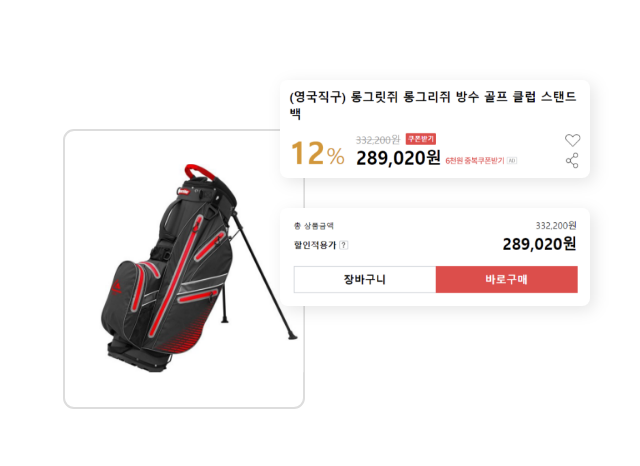Click the red handle of the golf bag
This screenshot has width=640, height=466.
198,171
